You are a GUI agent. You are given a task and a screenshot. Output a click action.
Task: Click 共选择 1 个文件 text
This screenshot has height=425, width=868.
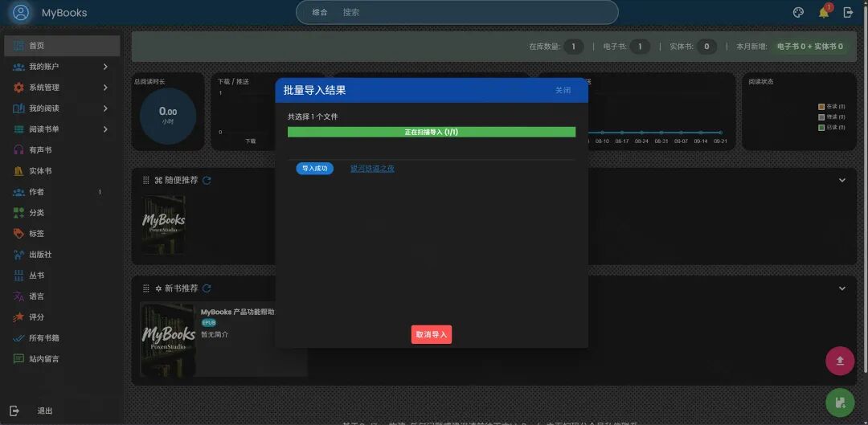[x=313, y=116]
